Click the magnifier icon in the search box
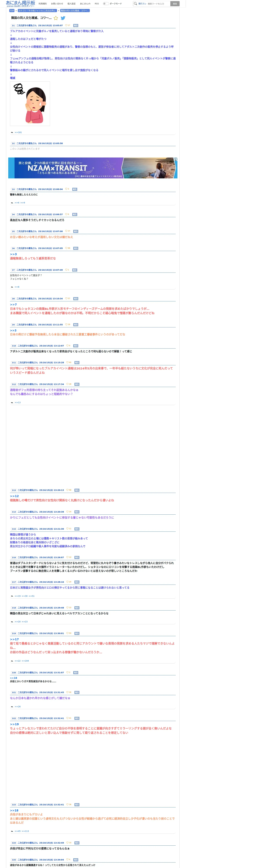This screenshot has height=868, width=262. click(x=135, y=4)
